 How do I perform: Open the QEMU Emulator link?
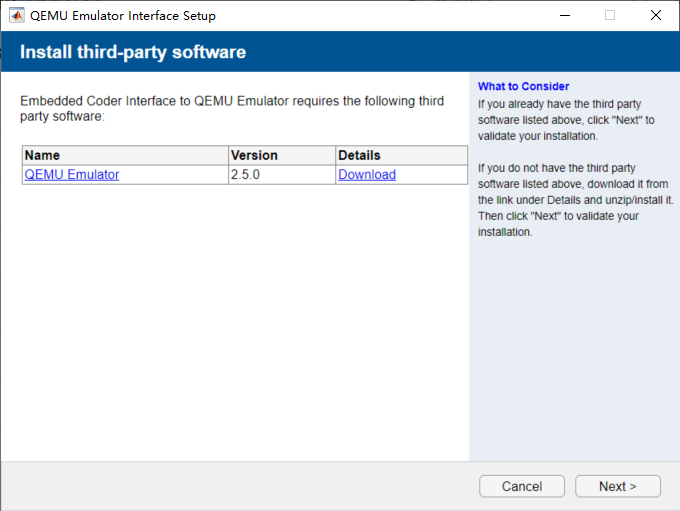coord(72,174)
